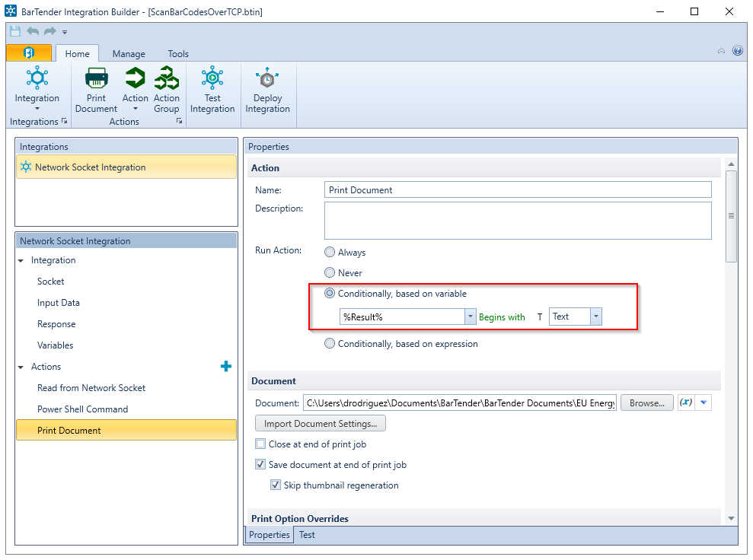Image resolution: width=753 pixels, height=560 pixels.
Task: Click the Description text area
Action: (x=518, y=221)
